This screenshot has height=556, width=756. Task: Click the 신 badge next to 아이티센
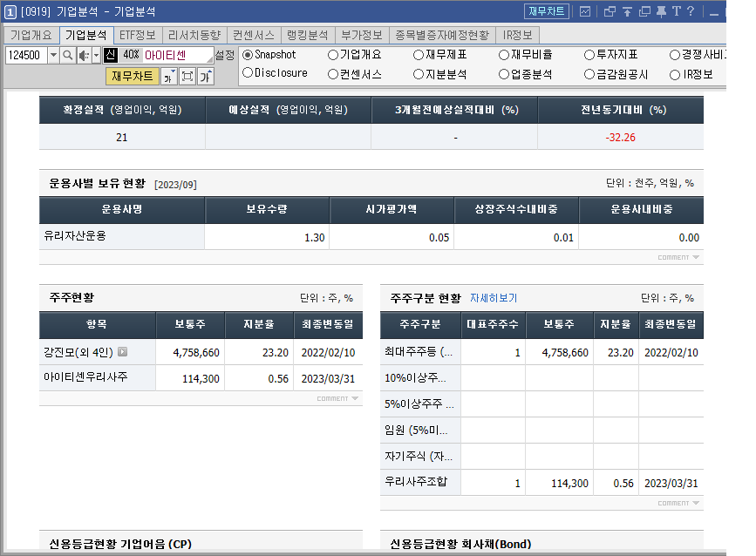pyautogui.click(x=111, y=55)
